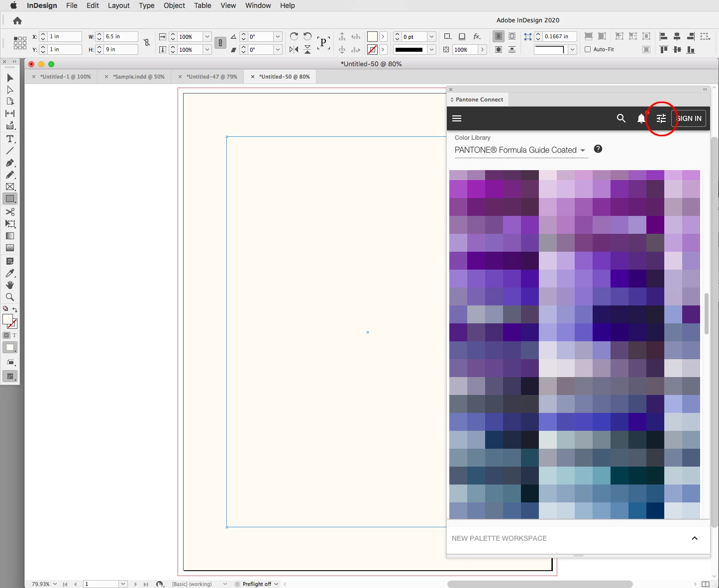Select the Pencil tool

[10, 175]
